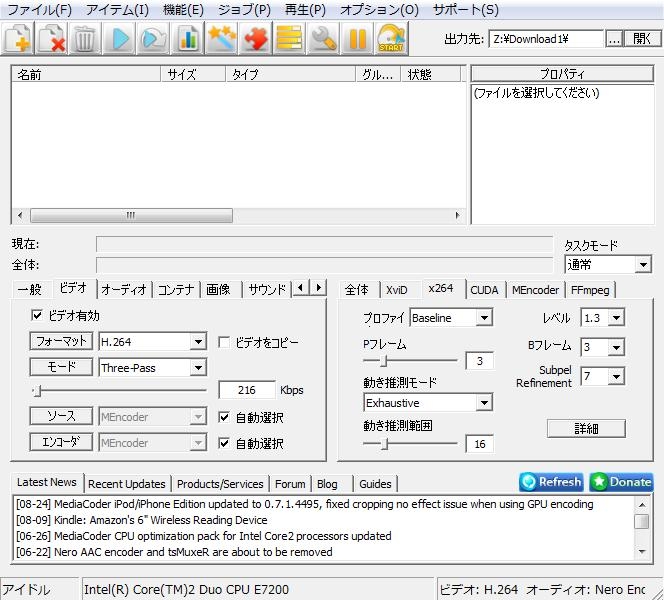Open settings with the wrench icon
Image resolution: width=664 pixels, height=600 pixels.
pyautogui.click(x=323, y=39)
